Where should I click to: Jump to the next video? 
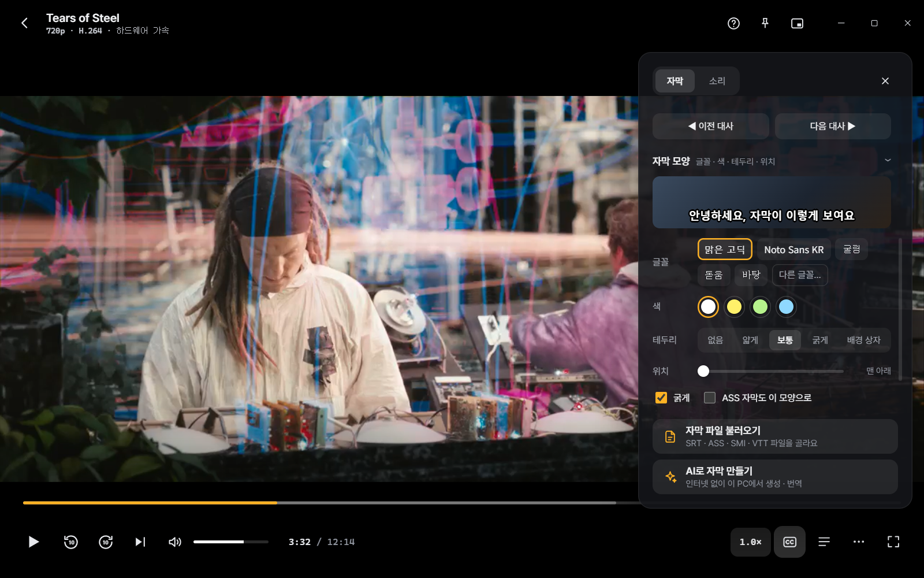(140, 542)
